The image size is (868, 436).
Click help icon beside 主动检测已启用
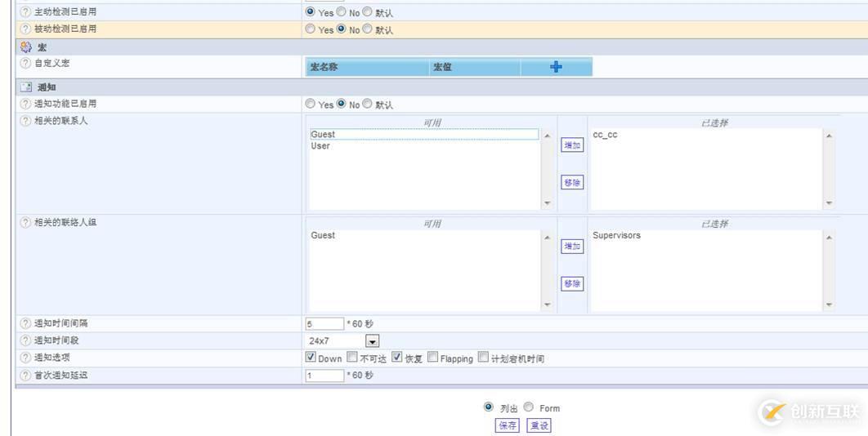(25, 11)
